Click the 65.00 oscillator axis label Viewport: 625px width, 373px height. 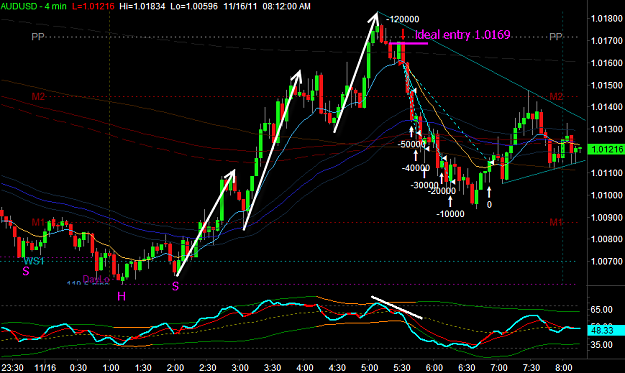tap(601, 310)
